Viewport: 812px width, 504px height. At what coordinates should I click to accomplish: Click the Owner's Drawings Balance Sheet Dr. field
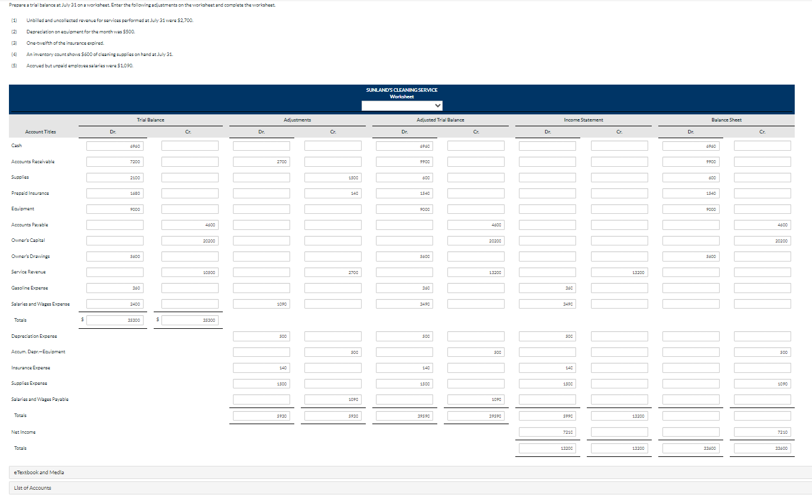690,256
